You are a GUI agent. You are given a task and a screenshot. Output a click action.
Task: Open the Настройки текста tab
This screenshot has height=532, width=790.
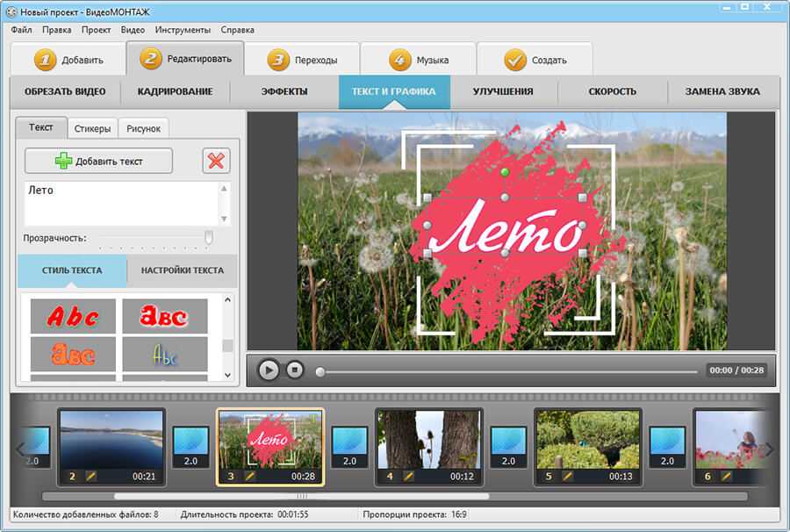[x=183, y=270]
